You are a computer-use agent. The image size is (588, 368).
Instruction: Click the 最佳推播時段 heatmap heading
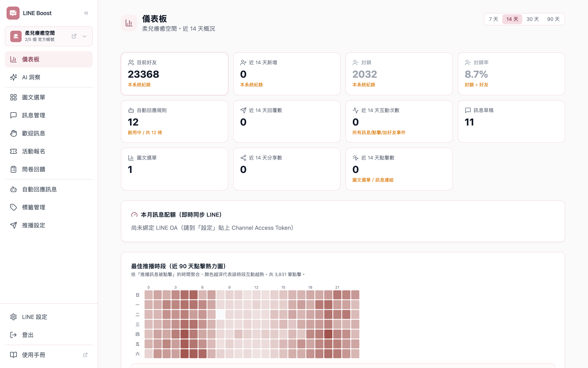pos(179,266)
